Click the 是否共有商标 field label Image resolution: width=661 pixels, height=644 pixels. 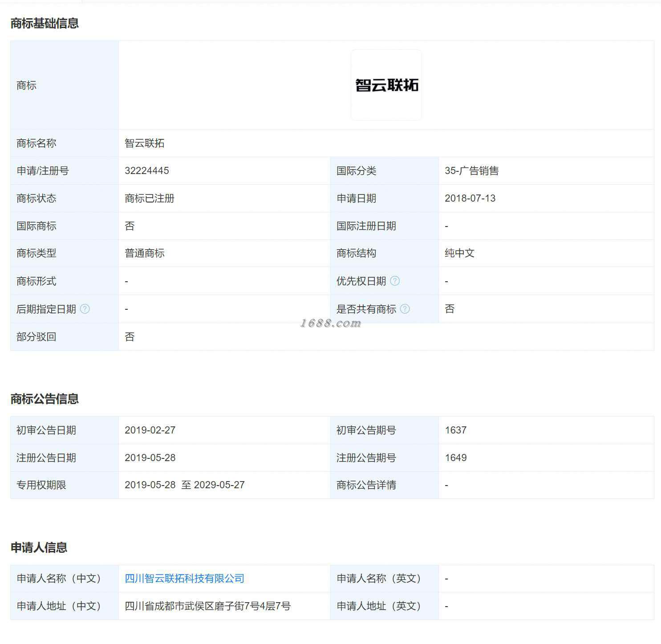point(366,309)
